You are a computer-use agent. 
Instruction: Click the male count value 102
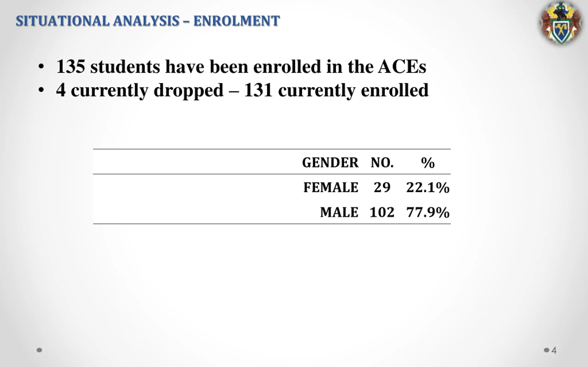382,212
